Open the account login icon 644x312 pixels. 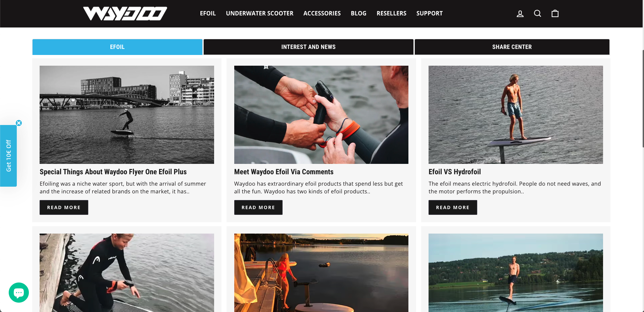point(520,14)
